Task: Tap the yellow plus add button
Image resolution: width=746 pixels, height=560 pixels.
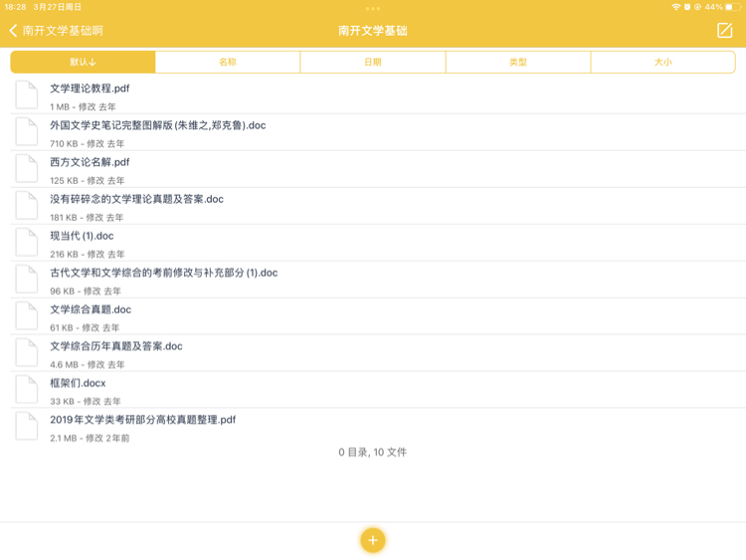Action: [x=373, y=540]
